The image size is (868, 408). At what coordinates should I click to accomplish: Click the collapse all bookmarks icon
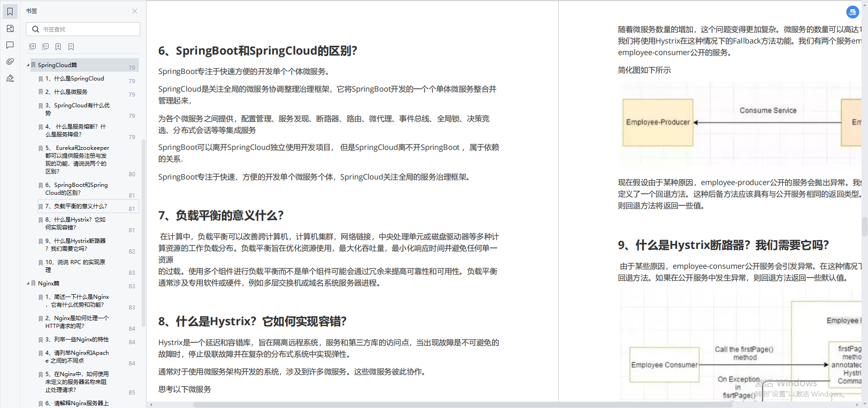pyautogui.click(x=45, y=47)
